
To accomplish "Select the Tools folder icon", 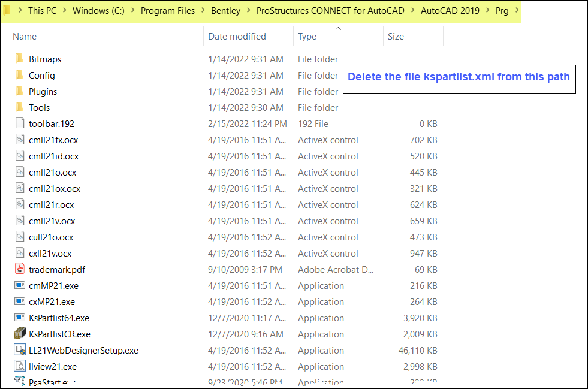I will pyautogui.click(x=20, y=107).
